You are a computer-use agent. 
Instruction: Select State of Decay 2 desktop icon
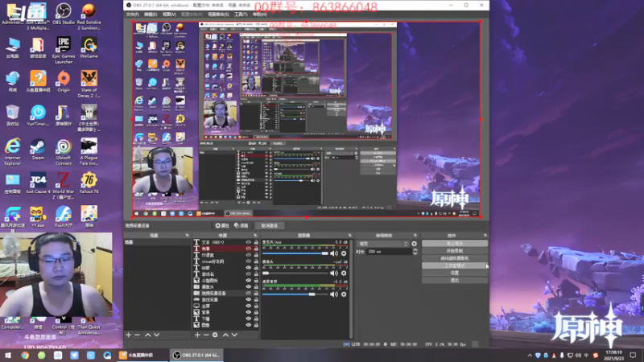coord(89,84)
